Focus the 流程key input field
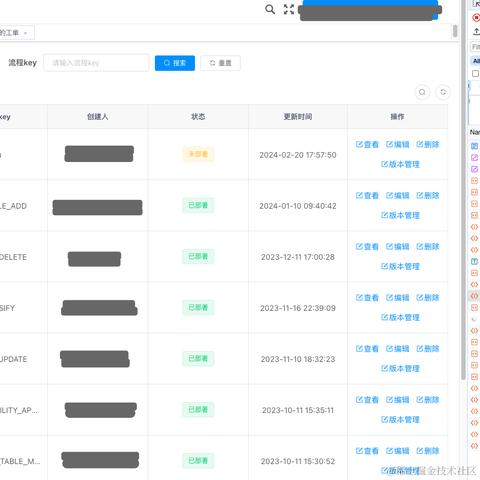Viewport: 480px width, 480px height. click(96, 63)
